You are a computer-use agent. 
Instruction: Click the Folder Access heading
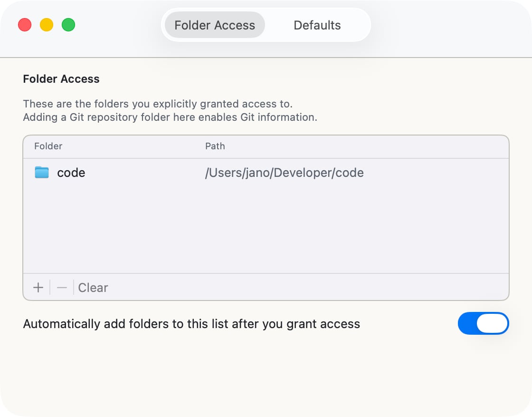click(x=61, y=79)
